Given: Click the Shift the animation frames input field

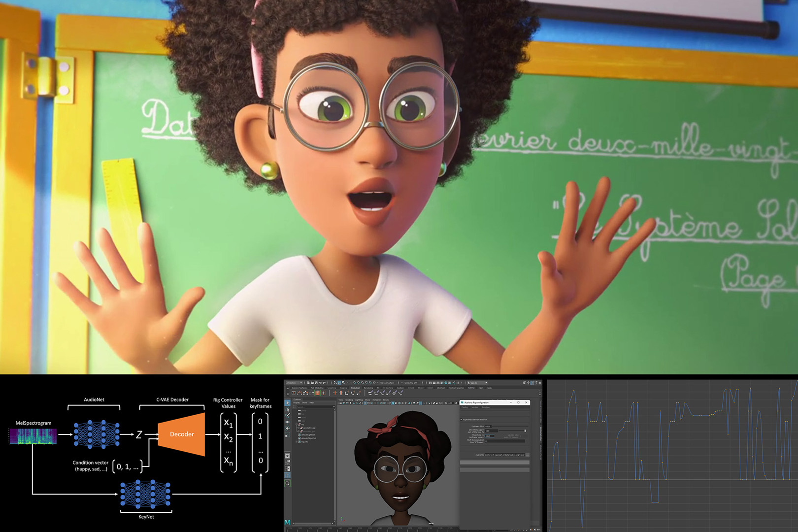Looking at the screenshot, I should (504, 441).
